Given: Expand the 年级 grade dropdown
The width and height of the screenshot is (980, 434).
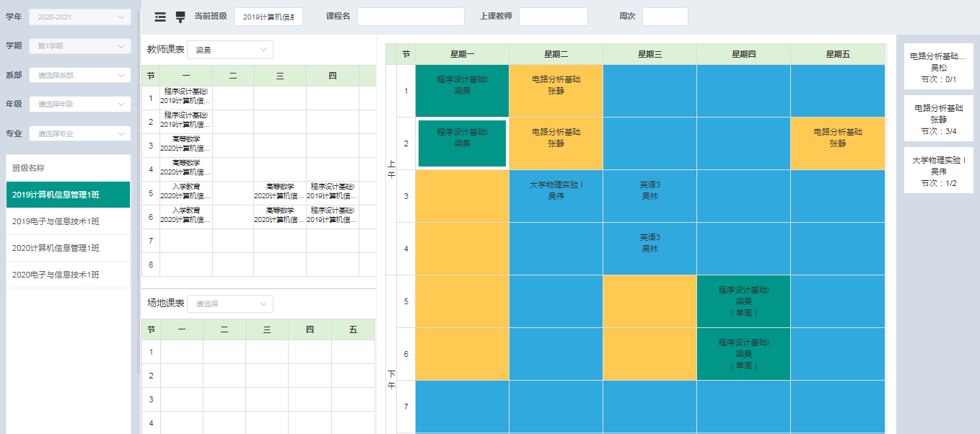Looking at the screenshot, I should pos(79,104).
